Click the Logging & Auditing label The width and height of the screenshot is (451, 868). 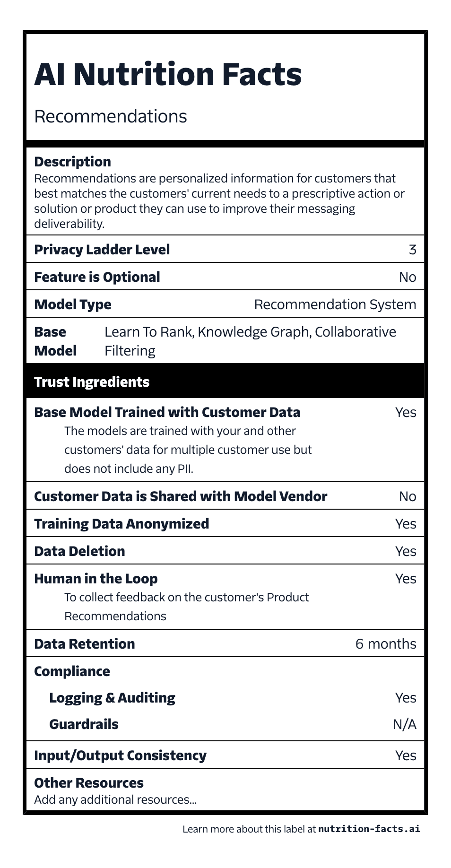tap(112, 698)
